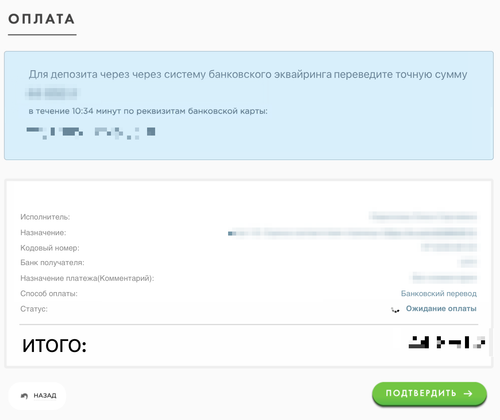Go back with the НАЗАД button

point(37,396)
